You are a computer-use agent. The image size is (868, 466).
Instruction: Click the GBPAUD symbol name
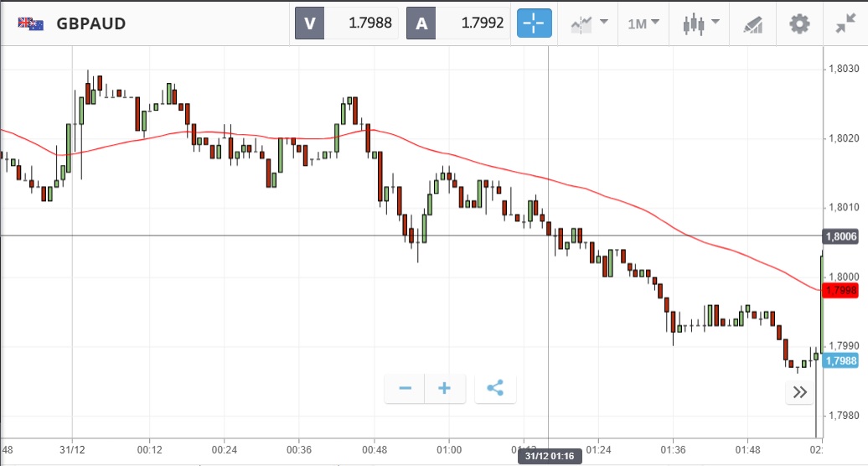pos(90,23)
